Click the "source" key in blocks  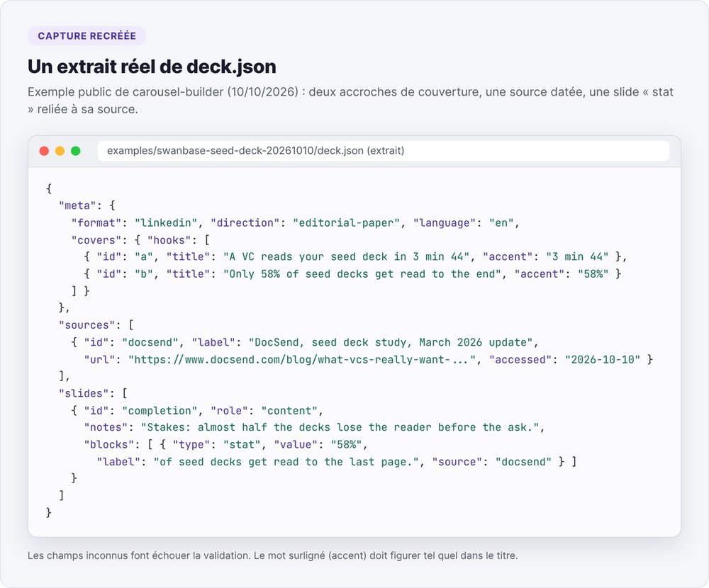click(x=457, y=462)
